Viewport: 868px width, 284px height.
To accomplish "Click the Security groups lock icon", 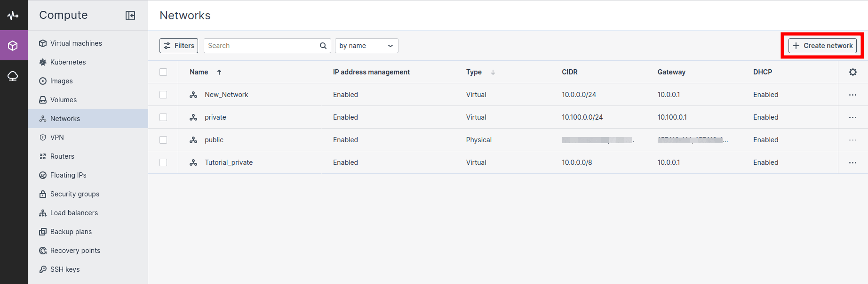I will (43, 194).
